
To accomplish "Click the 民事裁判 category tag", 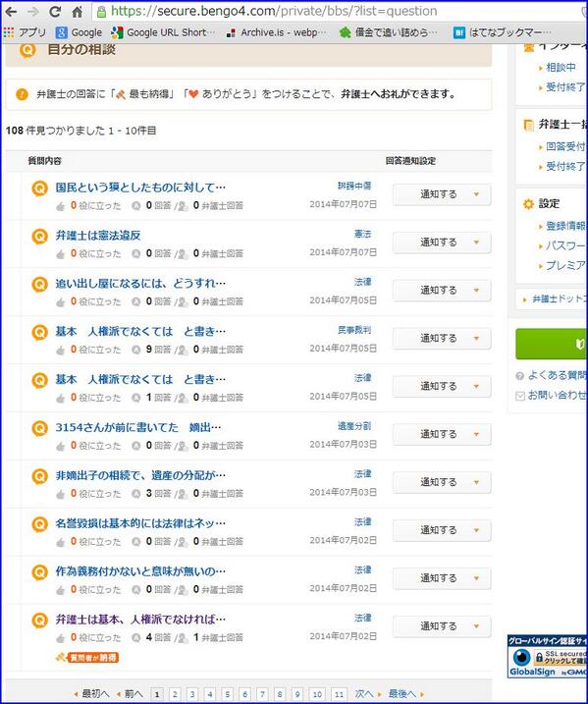I will coord(354,330).
